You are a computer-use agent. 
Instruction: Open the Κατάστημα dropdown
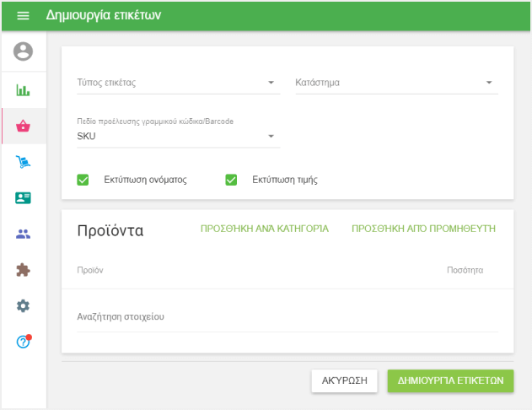point(395,83)
